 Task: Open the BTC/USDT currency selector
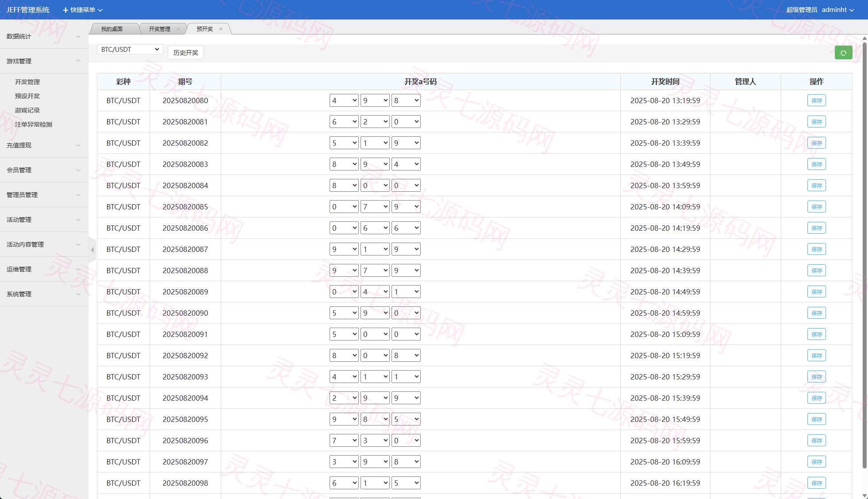click(130, 50)
